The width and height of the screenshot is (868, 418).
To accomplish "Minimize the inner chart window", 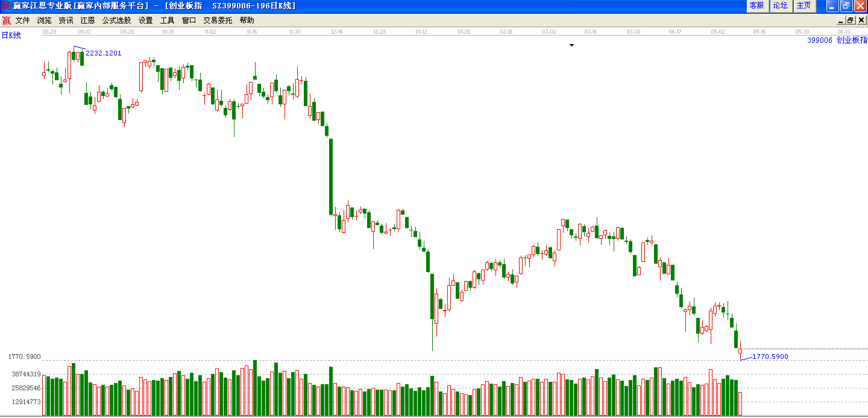I will coord(840,21).
